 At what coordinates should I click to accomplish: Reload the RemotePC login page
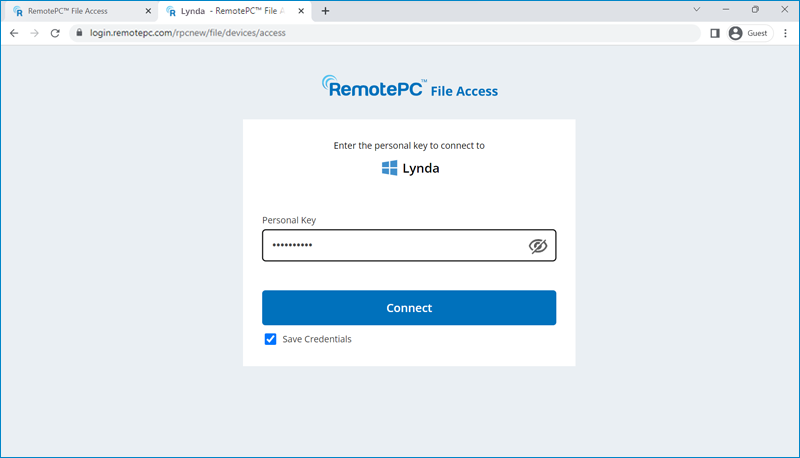(x=55, y=33)
